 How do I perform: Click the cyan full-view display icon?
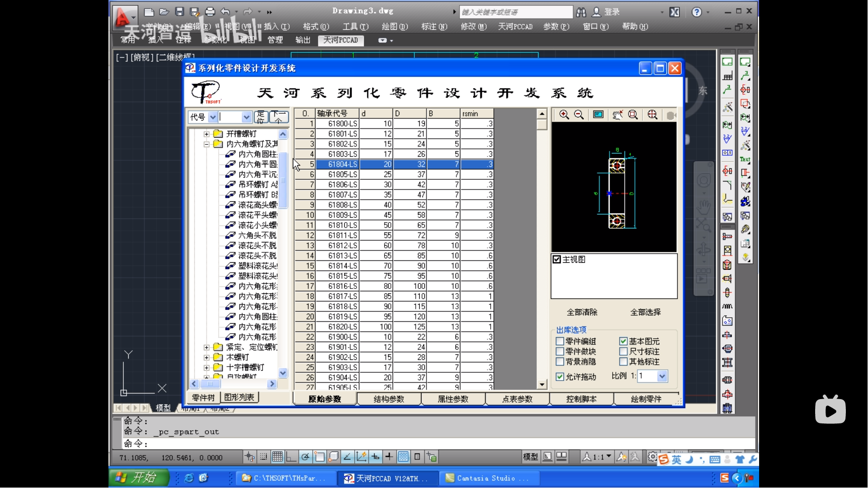598,115
